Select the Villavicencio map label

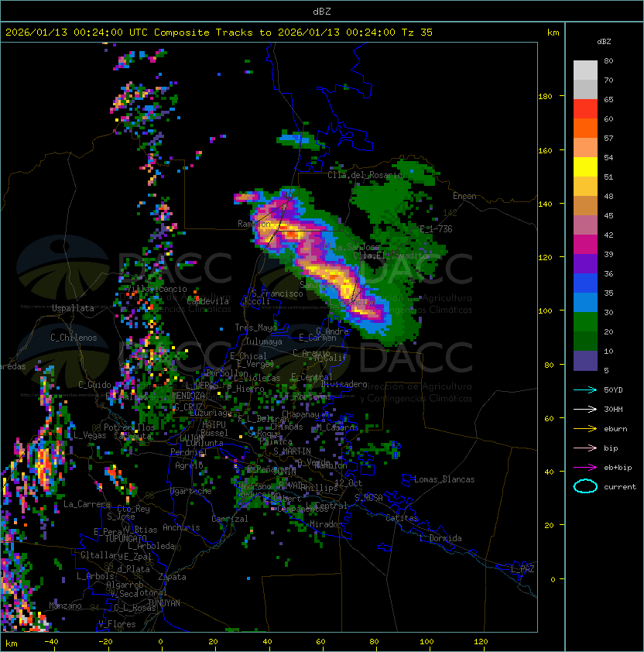click(156, 289)
